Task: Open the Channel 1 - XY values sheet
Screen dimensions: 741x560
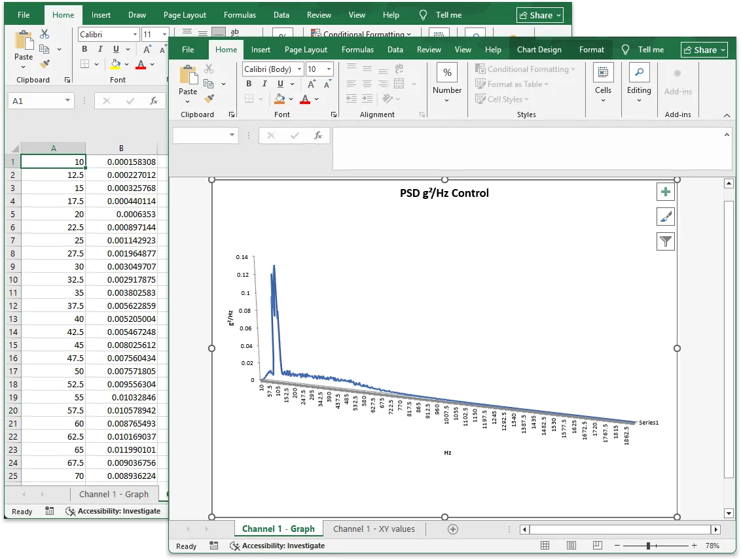Action: 374,528
